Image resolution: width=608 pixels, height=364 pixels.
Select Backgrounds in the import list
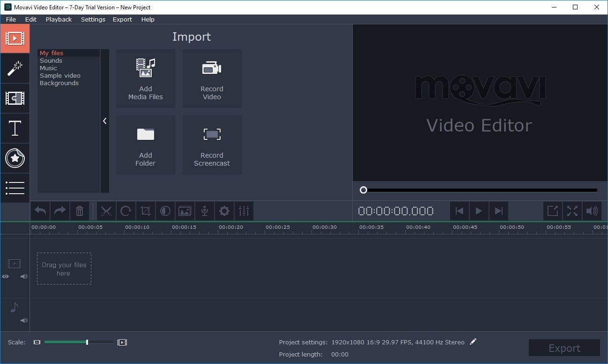(59, 83)
